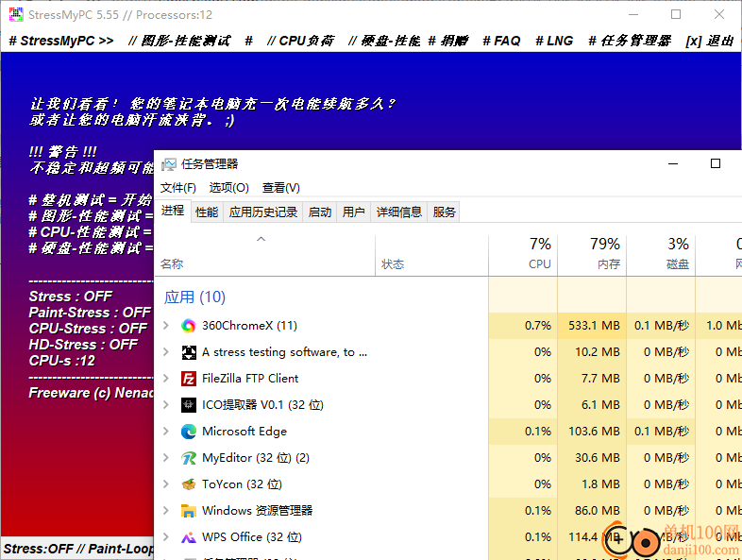The height and width of the screenshot is (560, 742).
Task: Open # FAQ in StressMyPC
Action: (501, 42)
